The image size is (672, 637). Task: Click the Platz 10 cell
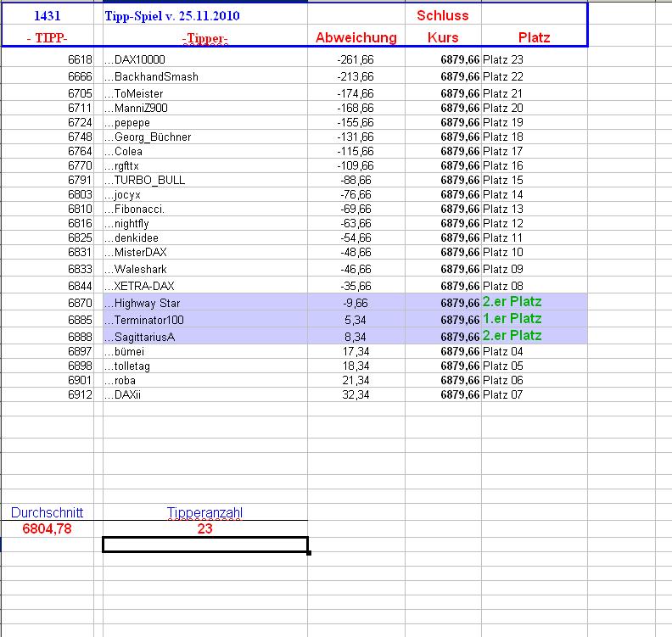pos(534,252)
